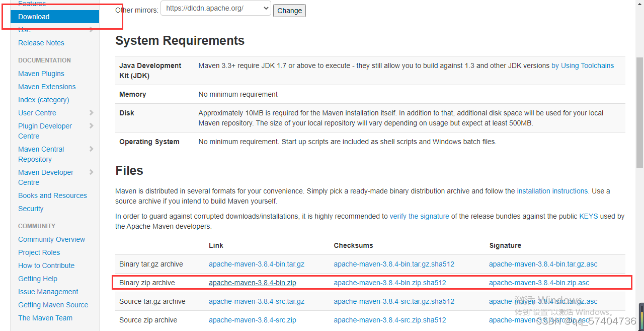This screenshot has width=644, height=331.
Task: Click the 'Source tar.gz archive' row label
Action: 152,301
